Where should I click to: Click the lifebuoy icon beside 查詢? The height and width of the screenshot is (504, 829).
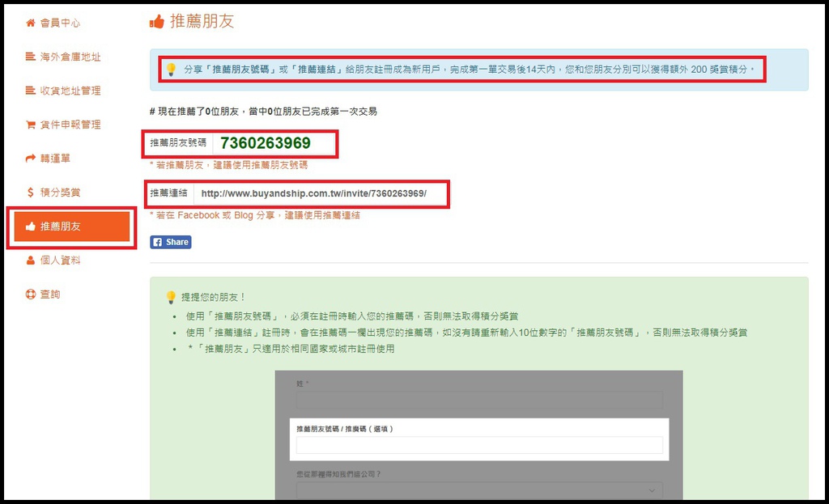click(x=31, y=294)
